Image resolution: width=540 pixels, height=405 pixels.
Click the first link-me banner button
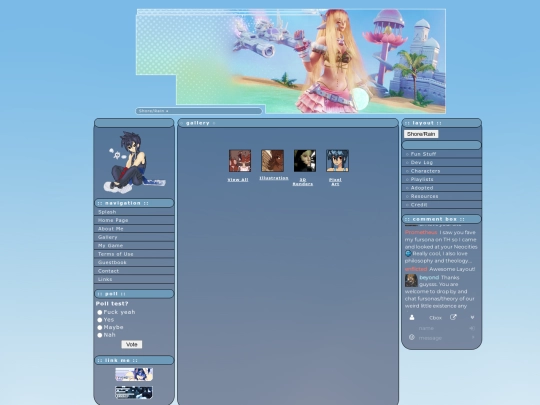click(134, 374)
